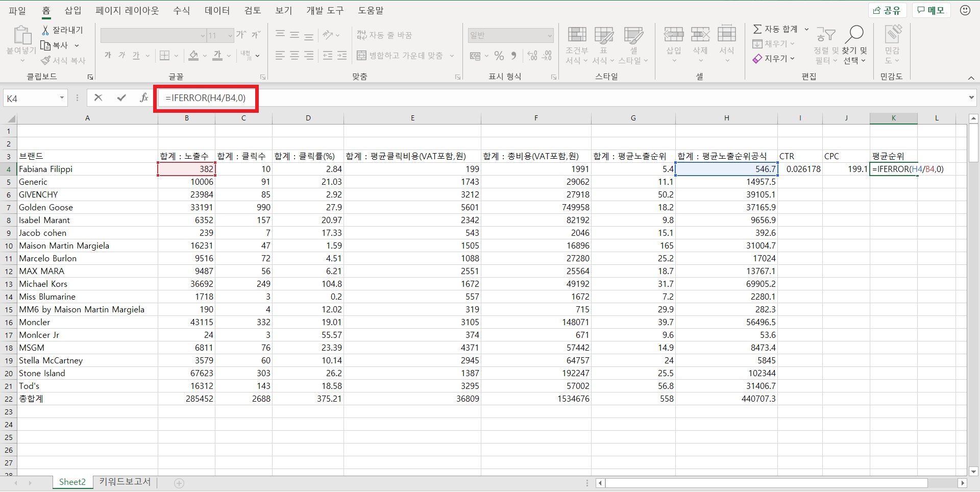Screen dimensions: 980x492
Task: Click the Cut (잘라내기) scissors icon
Action: 45,30
